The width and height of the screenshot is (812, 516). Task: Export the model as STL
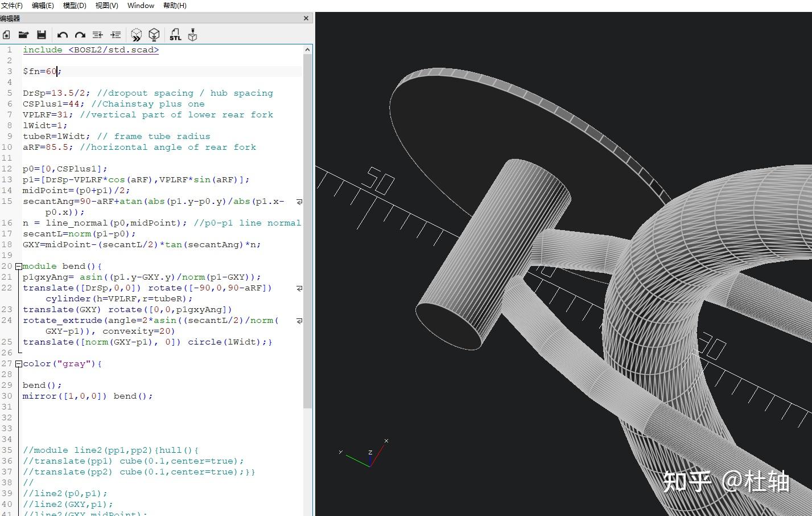coord(175,35)
